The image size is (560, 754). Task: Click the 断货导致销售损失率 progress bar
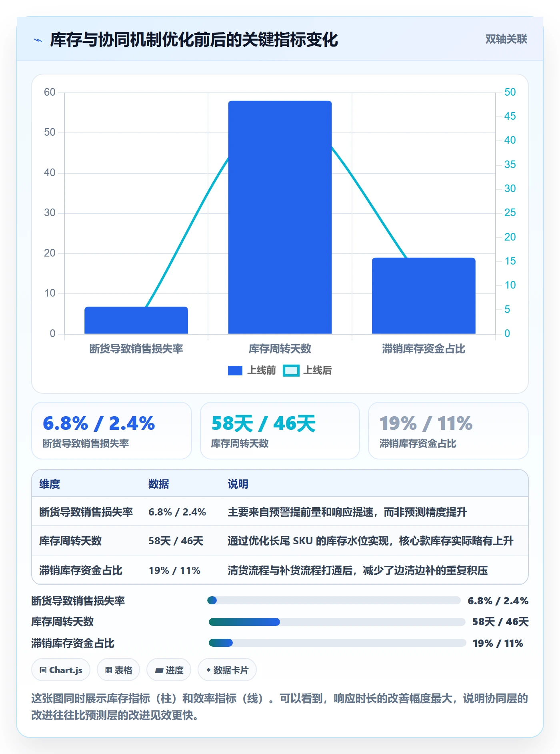(x=334, y=600)
